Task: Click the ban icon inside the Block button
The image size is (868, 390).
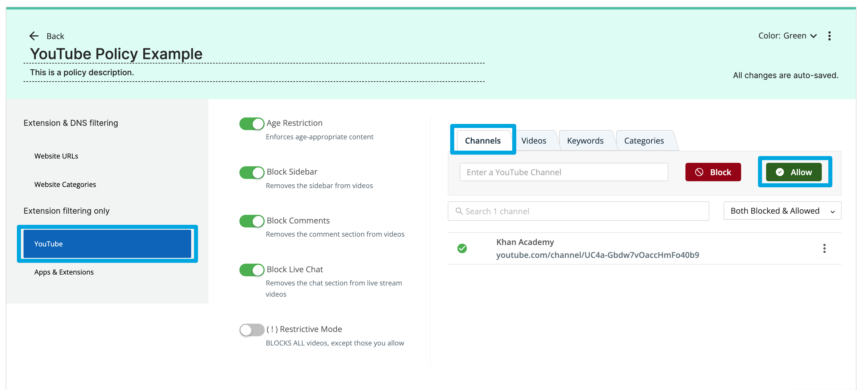Action: [x=700, y=172]
